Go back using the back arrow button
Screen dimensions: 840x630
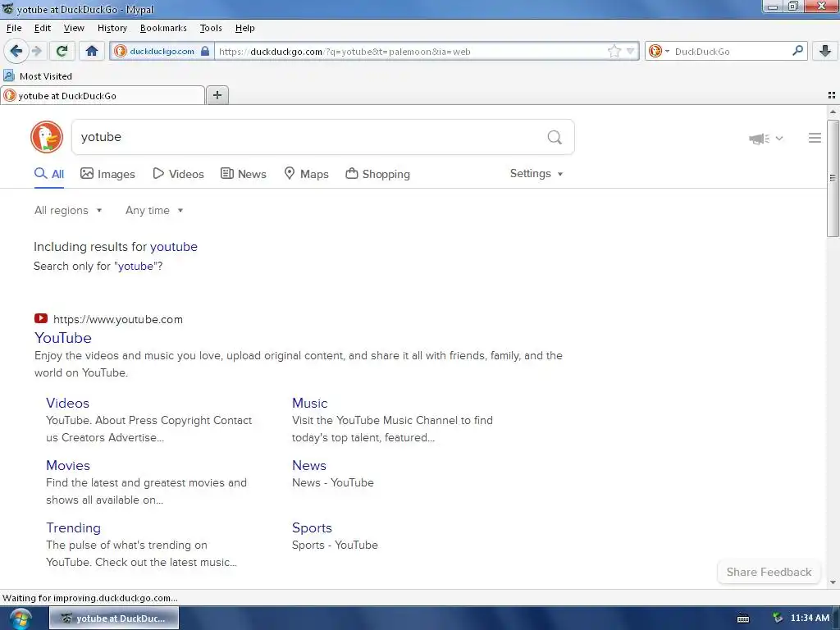point(16,51)
